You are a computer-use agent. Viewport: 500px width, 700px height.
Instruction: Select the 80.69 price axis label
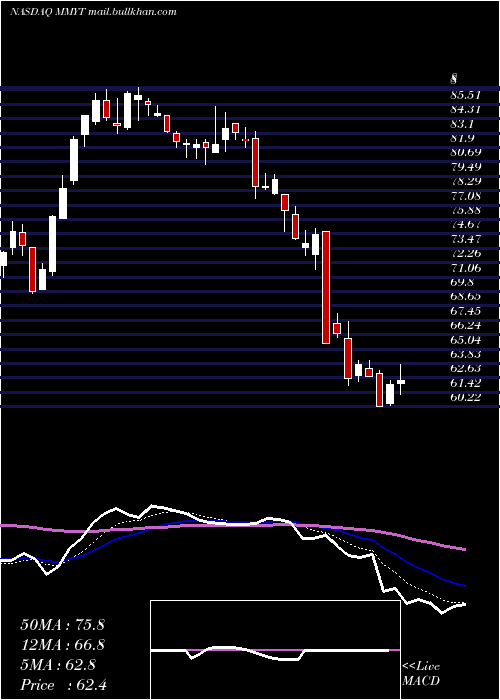pyautogui.click(x=466, y=152)
